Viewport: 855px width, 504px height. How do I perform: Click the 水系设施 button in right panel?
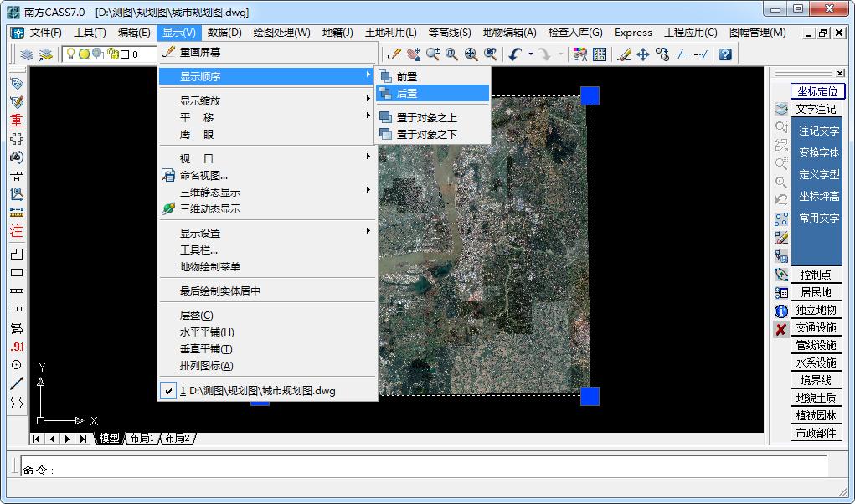(x=816, y=363)
